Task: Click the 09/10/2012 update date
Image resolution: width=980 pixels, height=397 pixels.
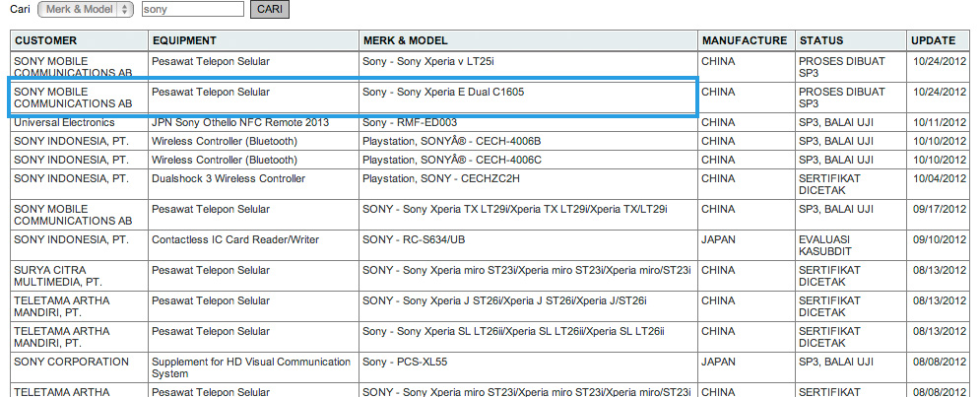Action: click(940, 240)
